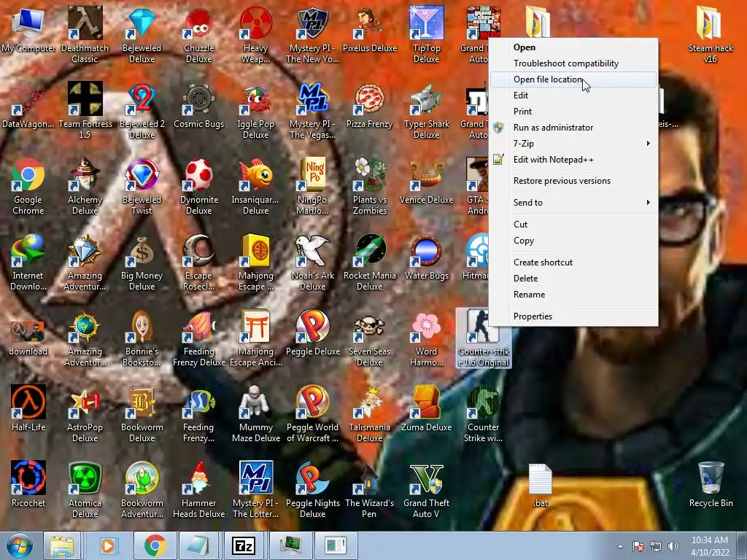Select the Big Money Deluxe icon
The width and height of the screenshot is (747, 560).
(x=142, y=250)
